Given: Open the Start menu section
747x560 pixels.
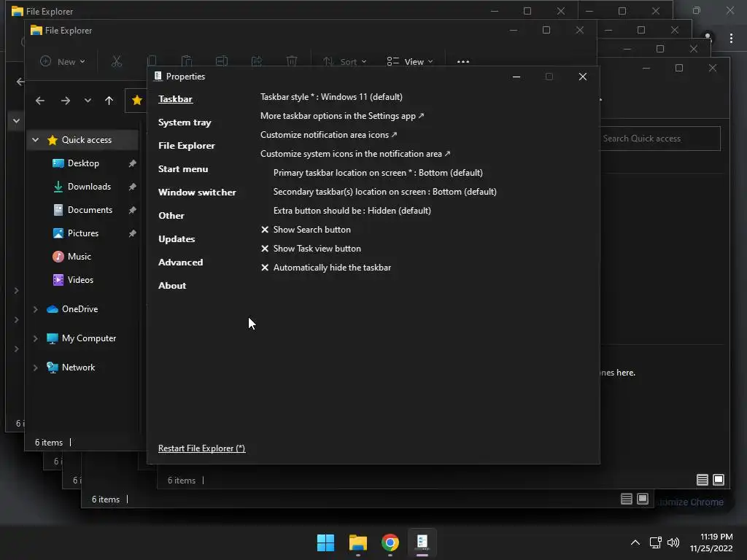Looking at the screenshot, I should [183, 169].
